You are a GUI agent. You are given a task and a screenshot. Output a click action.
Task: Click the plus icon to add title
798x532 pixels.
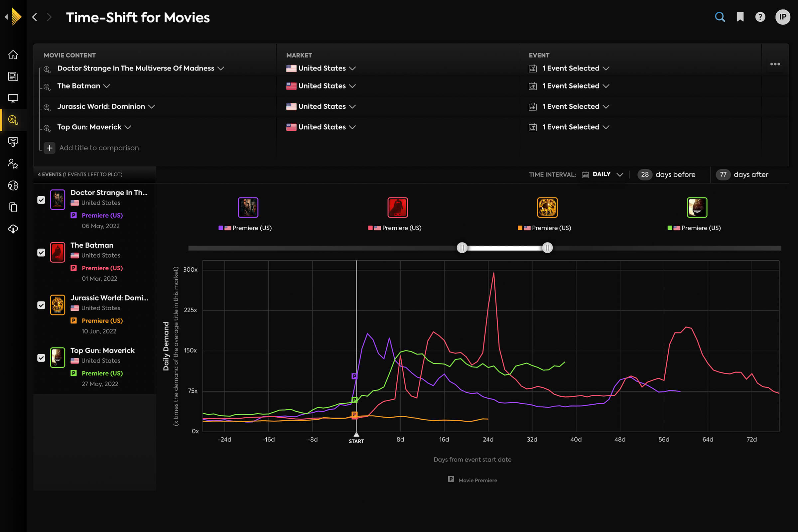[x=50, y=148]
